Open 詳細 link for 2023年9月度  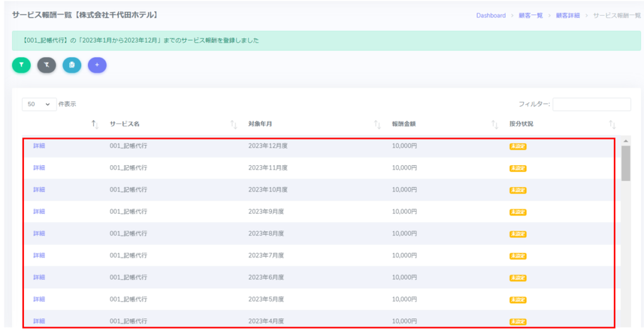pos(39,212)
